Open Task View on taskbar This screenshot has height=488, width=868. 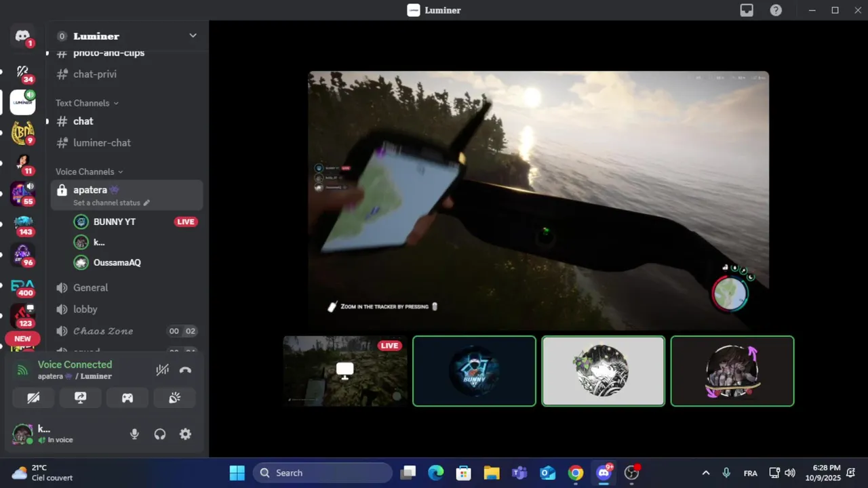[408, 472]
